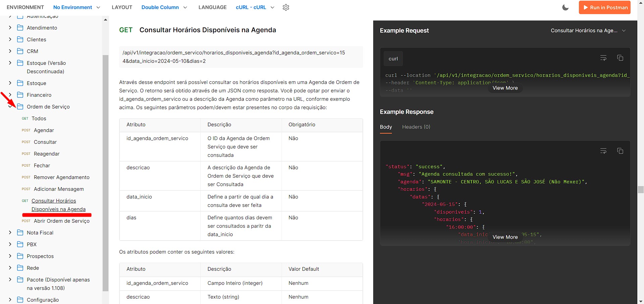644x304 pixels.
Task: Click the PBX folder icon
Action: click(x=20, y=244)
